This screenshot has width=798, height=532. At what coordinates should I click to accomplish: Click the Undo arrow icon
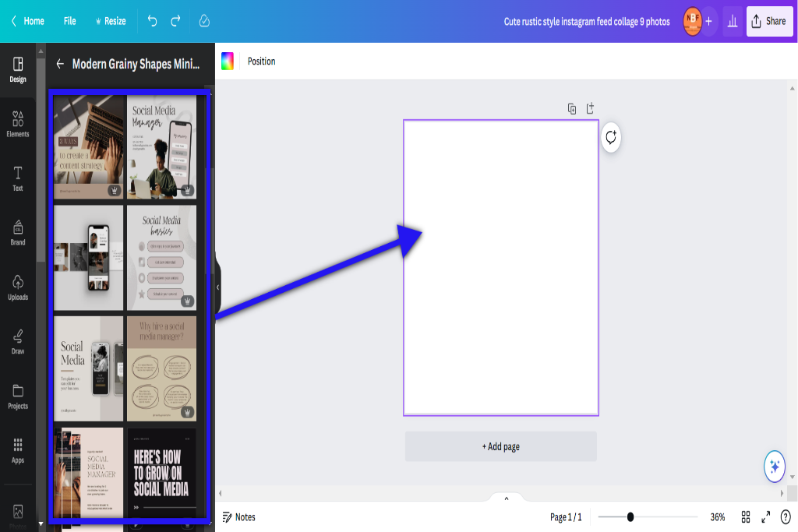point(152,21)
